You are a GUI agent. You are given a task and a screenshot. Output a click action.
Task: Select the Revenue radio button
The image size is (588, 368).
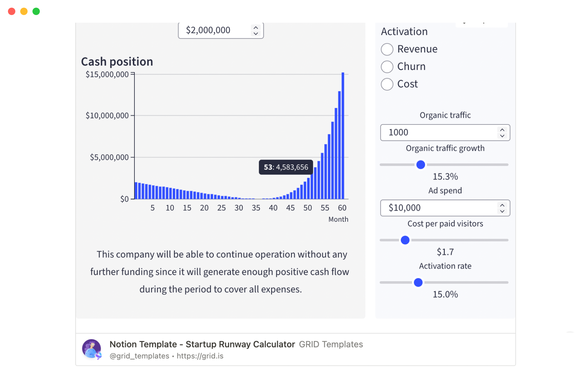pyautogui.click(x=387, y=49)
